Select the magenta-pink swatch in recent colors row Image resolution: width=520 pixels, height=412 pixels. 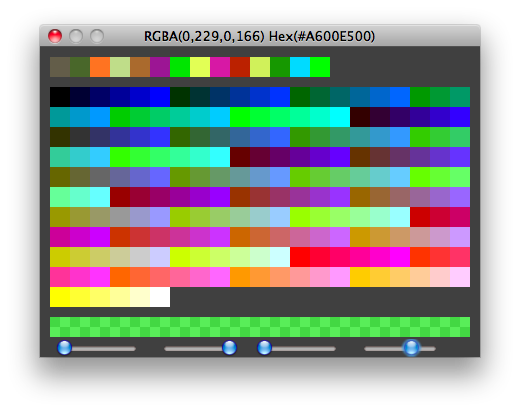coord(220,67)
